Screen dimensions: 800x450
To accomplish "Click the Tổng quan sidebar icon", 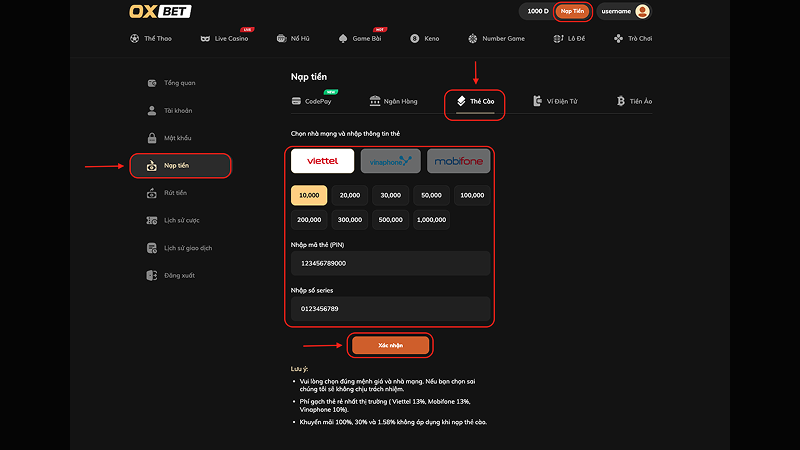I will [152, 83].
